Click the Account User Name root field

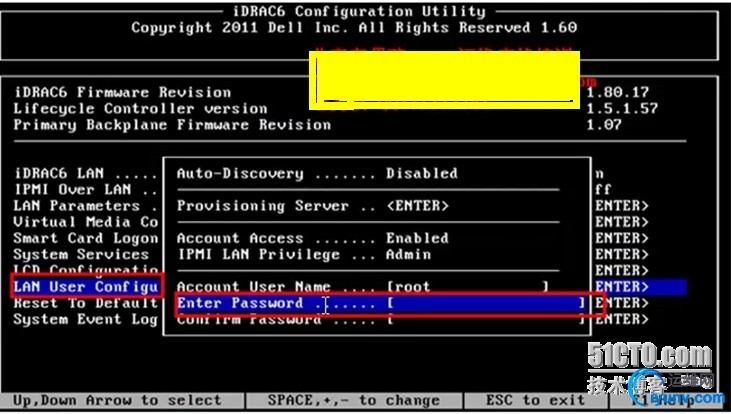pos(468,287)
